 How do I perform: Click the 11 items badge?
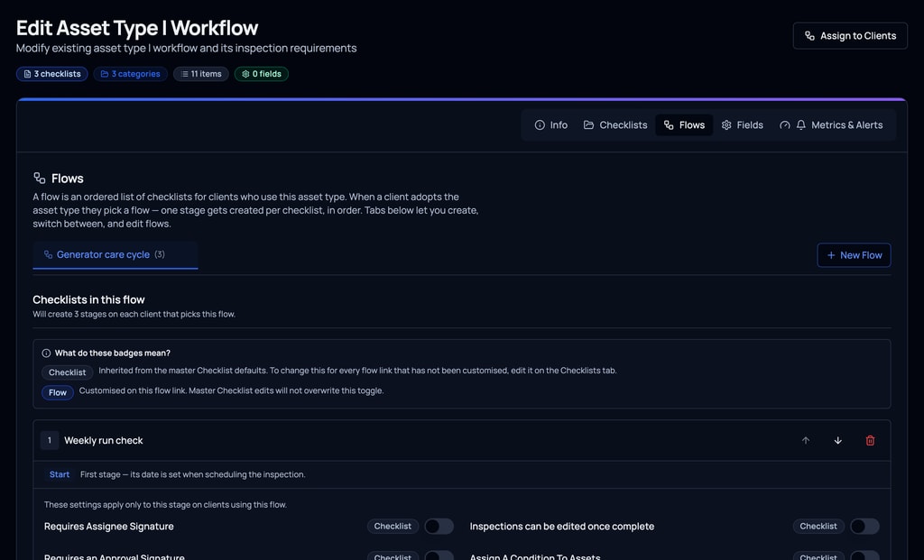201,74
